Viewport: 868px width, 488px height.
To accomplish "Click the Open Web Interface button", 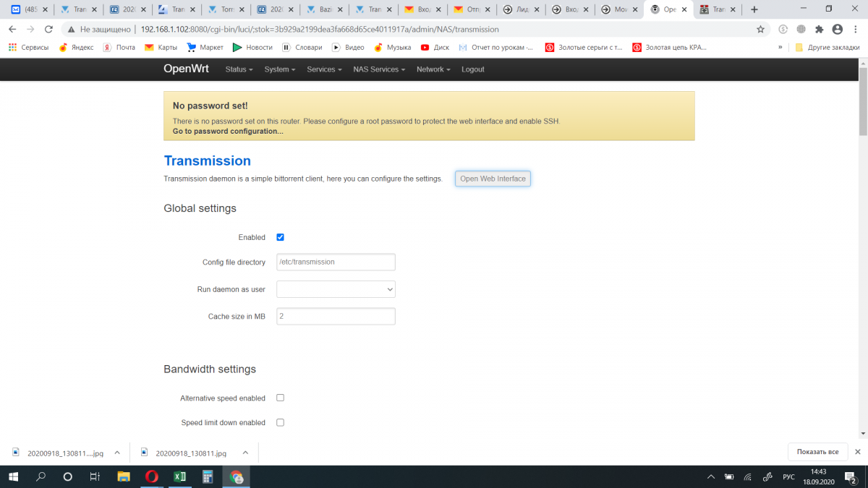I will click(x=493, y=179).
